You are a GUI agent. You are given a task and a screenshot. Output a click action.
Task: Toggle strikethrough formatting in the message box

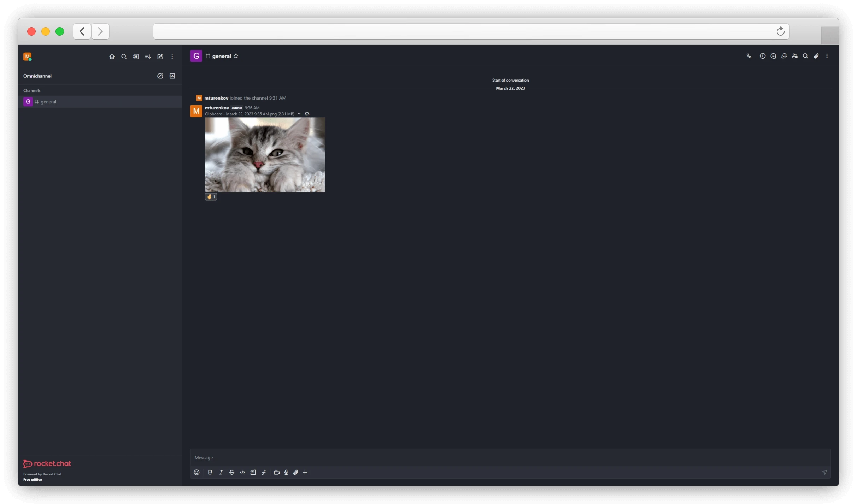point(231,472)
